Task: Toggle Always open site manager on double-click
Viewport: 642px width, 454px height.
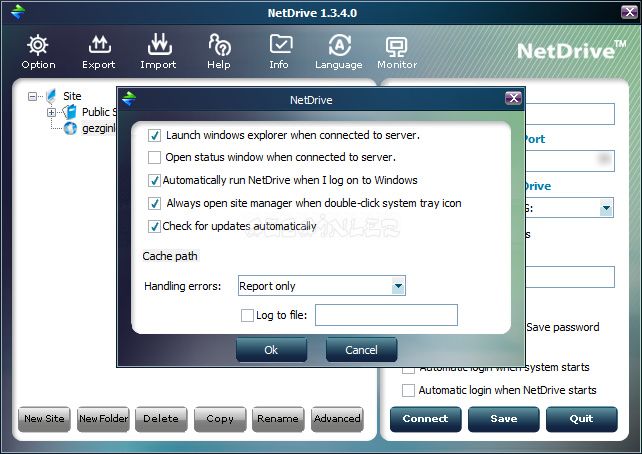Action: (x=154, y=203)
